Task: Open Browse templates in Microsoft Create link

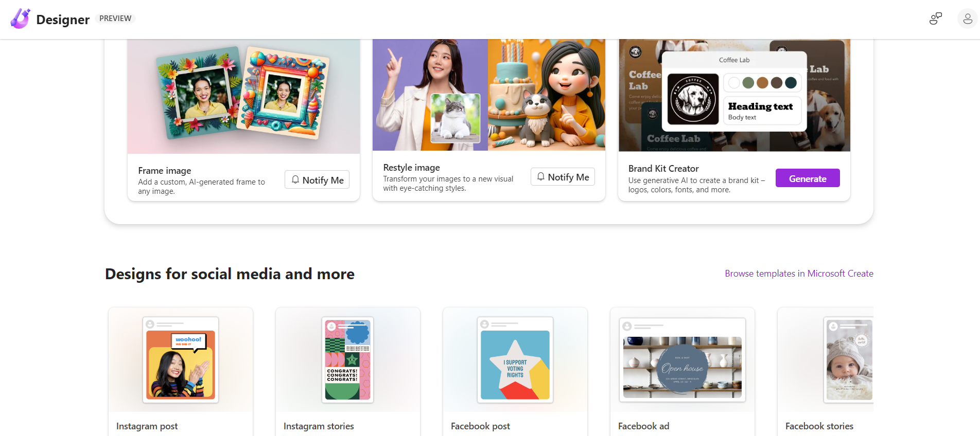Action: tap(799, 274)
